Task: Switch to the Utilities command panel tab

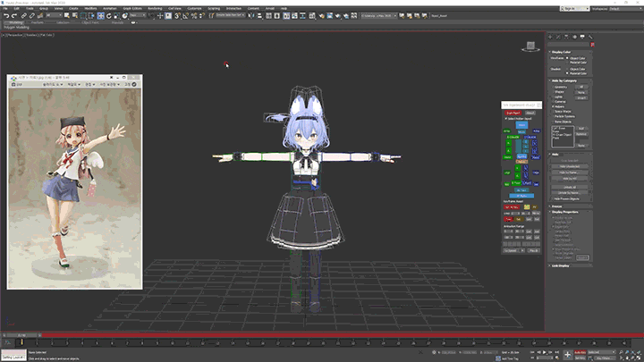Action: click(x=590, y=37)
